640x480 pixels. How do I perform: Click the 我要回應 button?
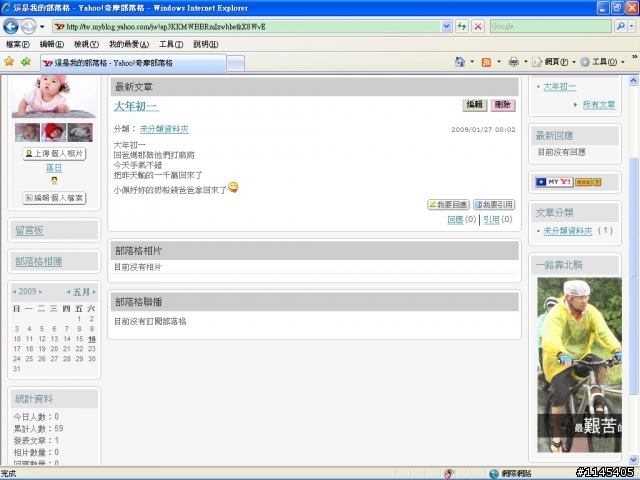[x=448, y=205]
